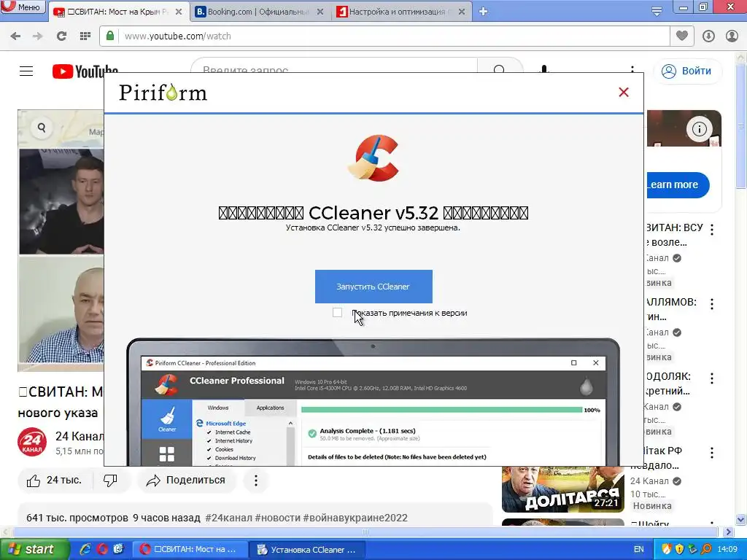The width and height of the screenshot is (747, 560).
Task: Like the video with thumbs up 24 тыс.
Action: [x=55, y=481]
